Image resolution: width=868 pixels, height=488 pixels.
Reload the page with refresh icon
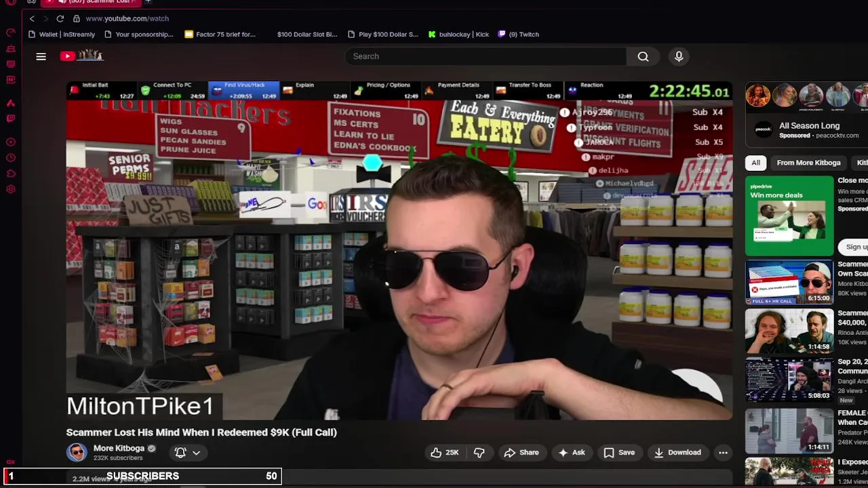[60, 18]
